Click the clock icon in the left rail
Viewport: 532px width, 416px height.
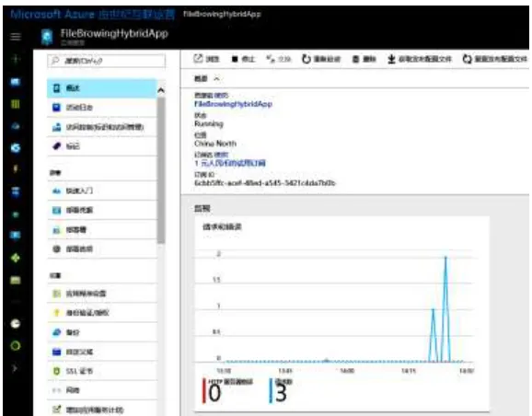[16, 324]
